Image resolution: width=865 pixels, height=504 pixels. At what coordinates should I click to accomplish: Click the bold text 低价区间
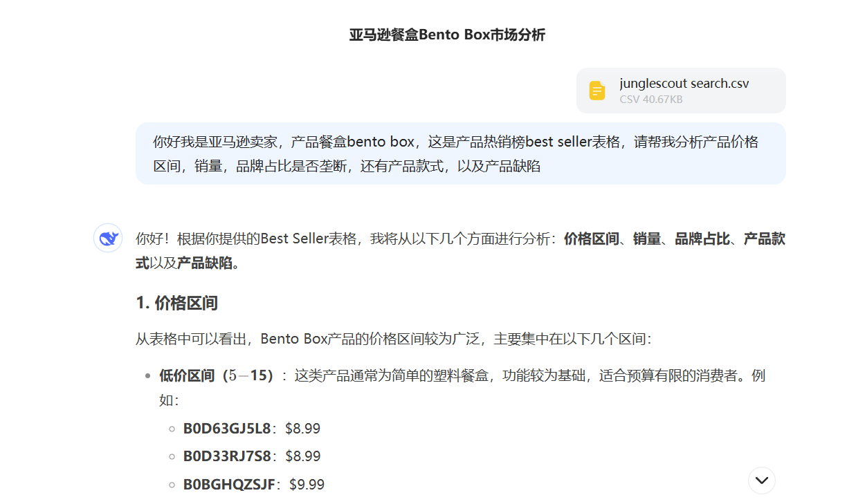coord(186,376)
